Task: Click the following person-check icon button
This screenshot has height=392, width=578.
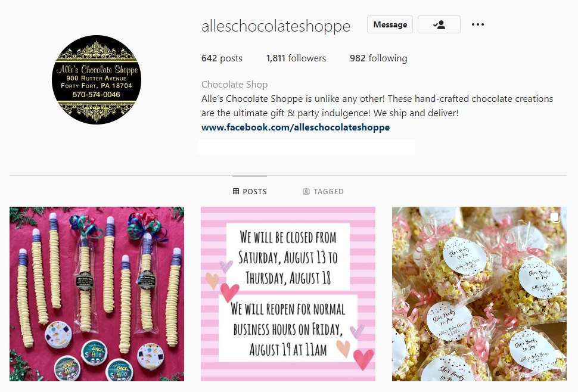Action: coord(439,24)
